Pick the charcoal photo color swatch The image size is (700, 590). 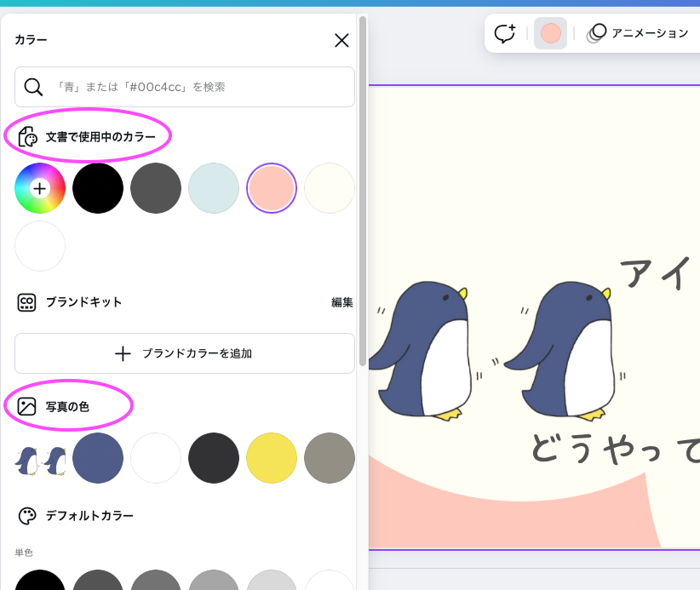[214, 458]
